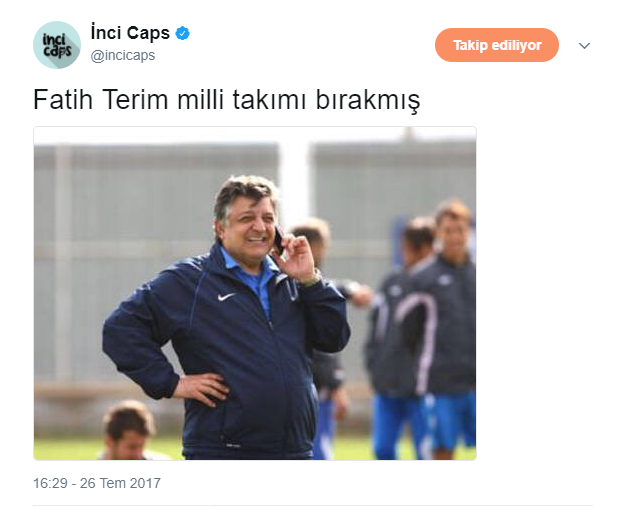The height and width of the screenshot is (507, 626).
Task: Click the date 26 Tem 2017
Action: click(x=120, y=483)
